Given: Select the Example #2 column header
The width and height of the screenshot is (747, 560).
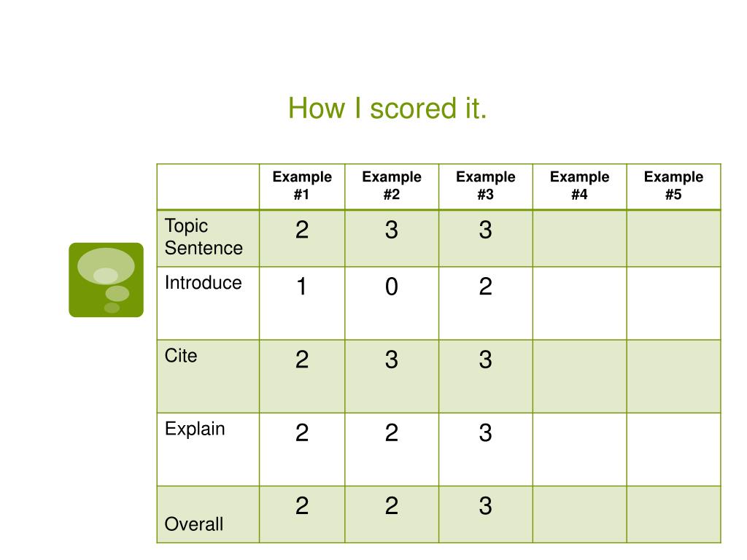Looking at the screenshot, I should (x=392, y=186).
